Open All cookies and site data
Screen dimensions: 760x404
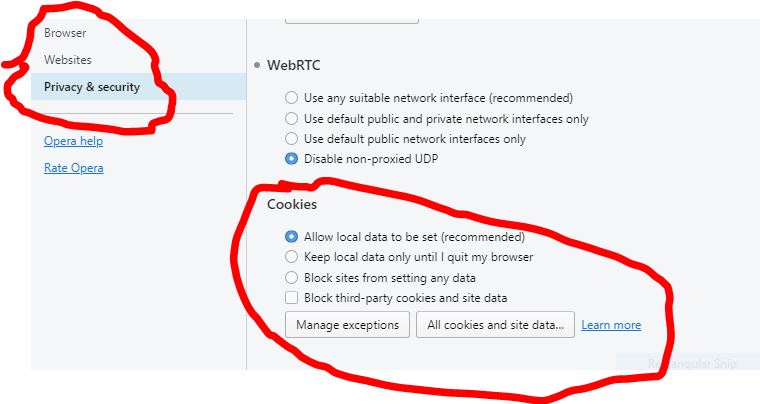[495, 325]
